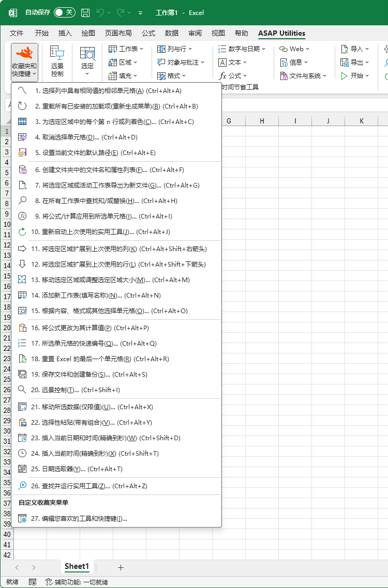Open the 工作表 dropdown in ribbon
388x588 pixels.
(x=125, y=49)
